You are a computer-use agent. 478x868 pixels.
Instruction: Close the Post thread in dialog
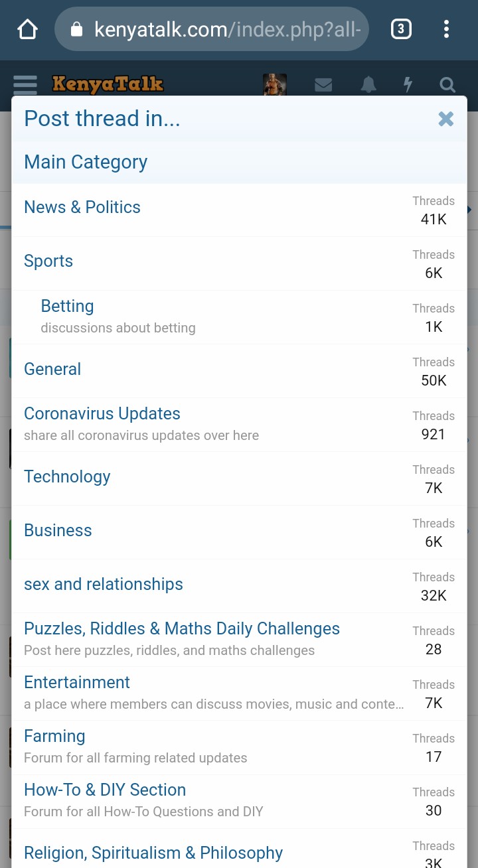[446, 119]
